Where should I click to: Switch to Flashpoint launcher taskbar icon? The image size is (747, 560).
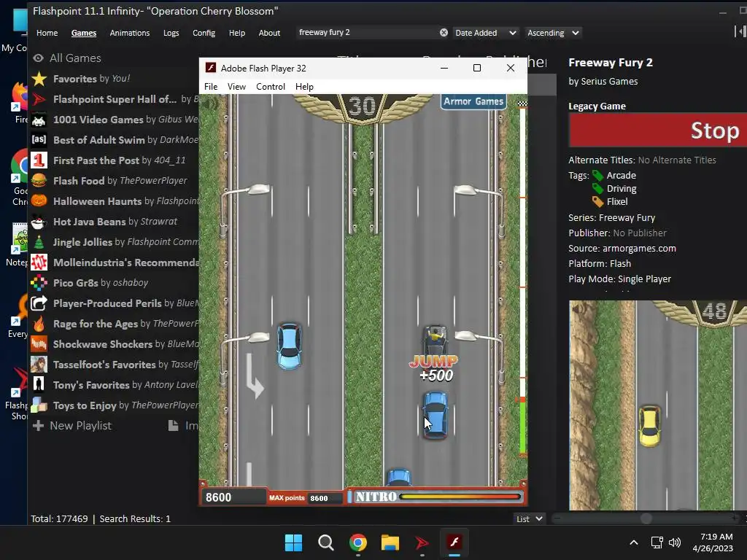[x=422, y=542]
